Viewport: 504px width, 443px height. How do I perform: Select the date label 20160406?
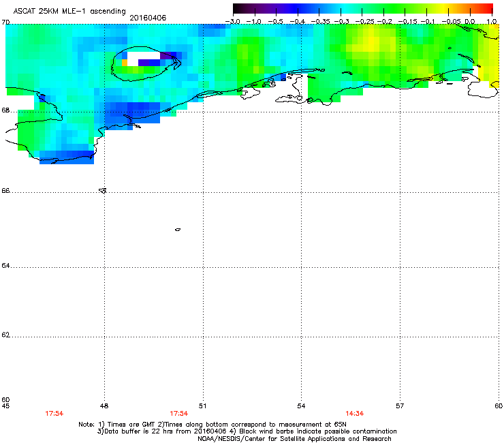148,18
